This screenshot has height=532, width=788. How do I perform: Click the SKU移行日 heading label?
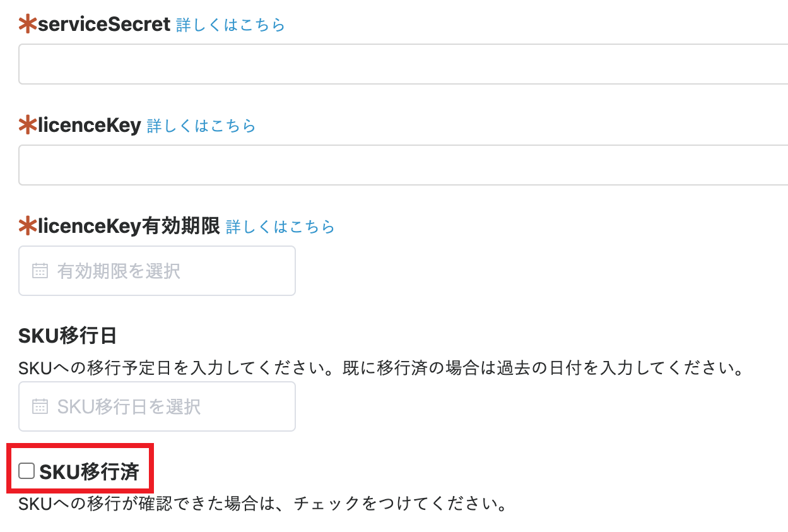click(x=68, y=336)
